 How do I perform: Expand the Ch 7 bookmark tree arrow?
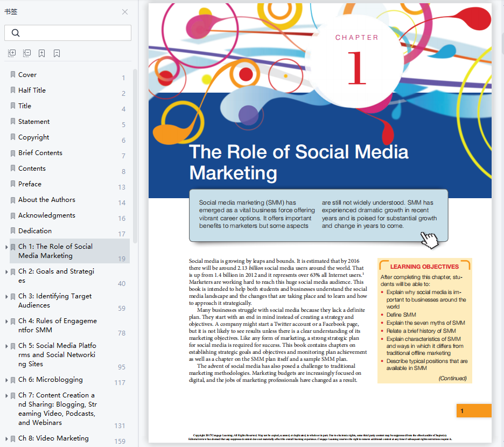point(6,395)
